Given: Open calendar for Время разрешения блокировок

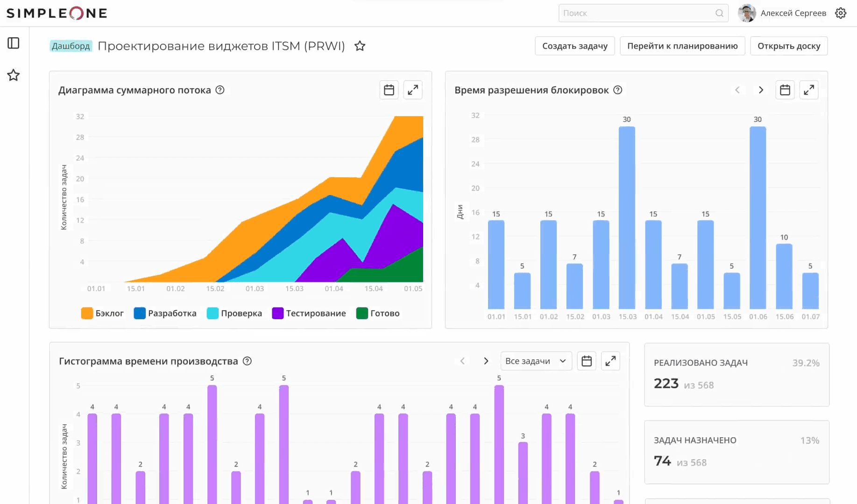Looking at the screenshot, I should 785,90.
